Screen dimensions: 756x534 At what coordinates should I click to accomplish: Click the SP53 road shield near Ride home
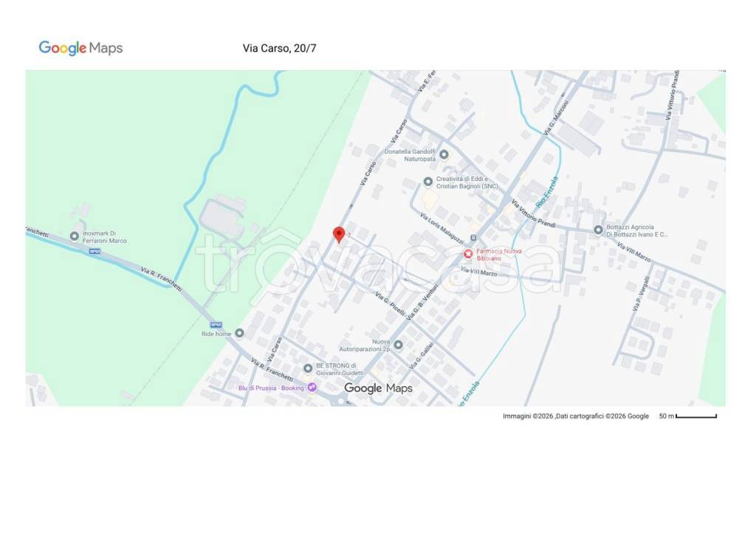[x=216, y=324]
